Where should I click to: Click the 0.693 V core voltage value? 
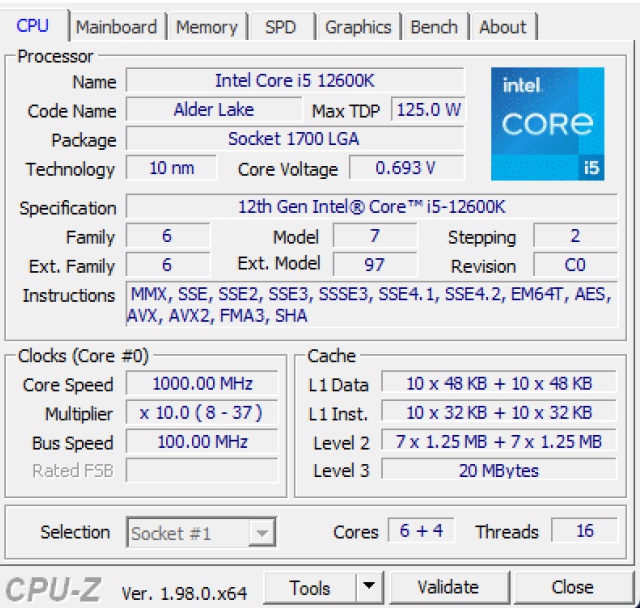(x=407, y=168)
